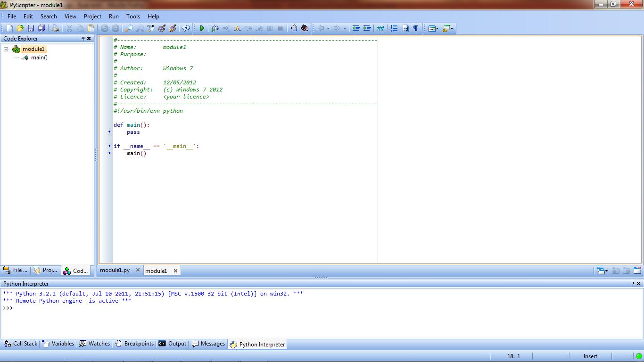Open the Help menu

(153, 16)
